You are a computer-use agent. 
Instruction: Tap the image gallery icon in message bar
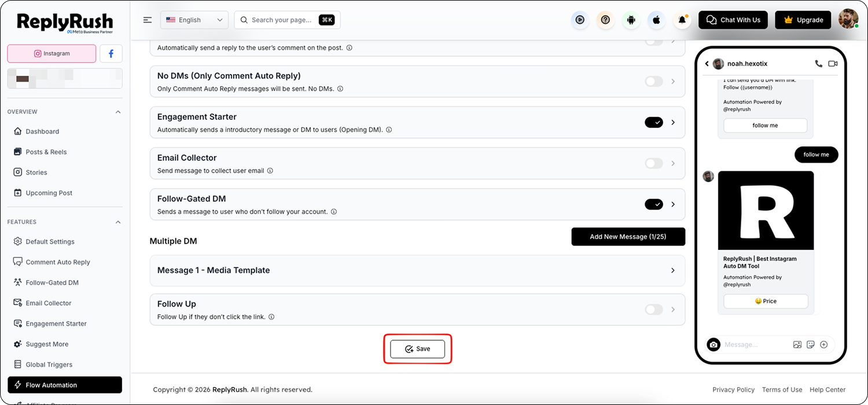tap(797, 344)
